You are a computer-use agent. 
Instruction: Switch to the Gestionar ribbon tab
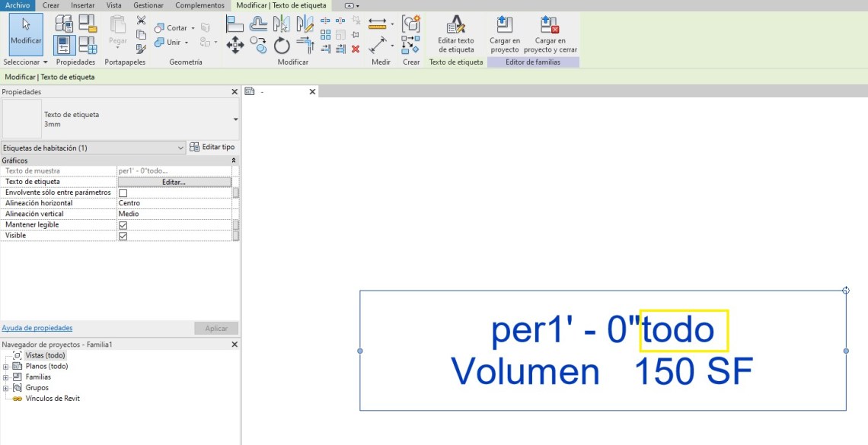(x=148, y=5)
